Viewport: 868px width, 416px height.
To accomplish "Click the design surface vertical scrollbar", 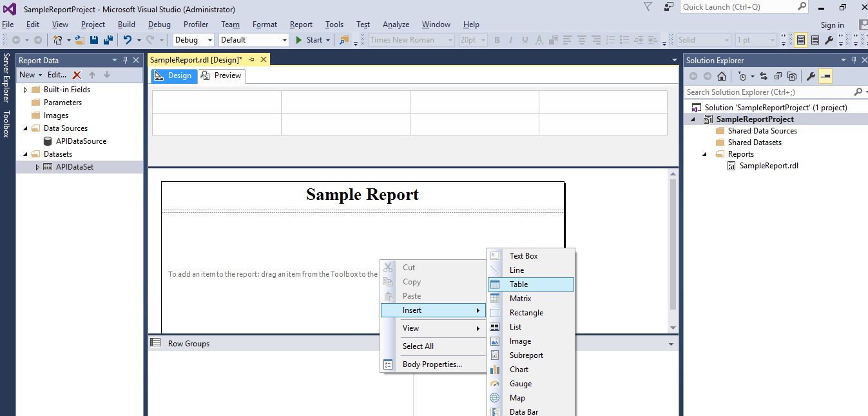I will (673, 245).
